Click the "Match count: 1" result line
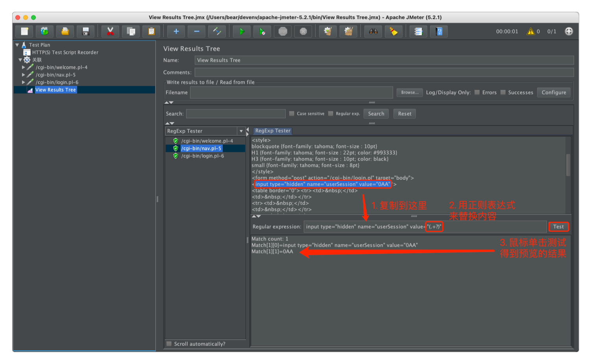This screenshot has width=591, height=364. pos(270,239)
